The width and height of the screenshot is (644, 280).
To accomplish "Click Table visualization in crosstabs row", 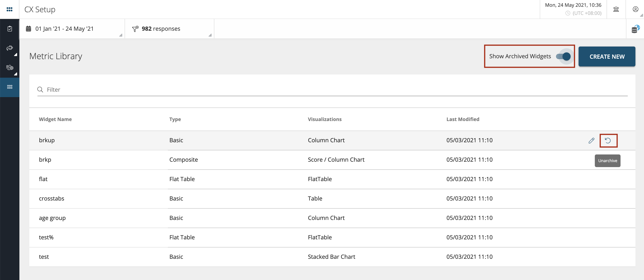I will tap(315, 198).
